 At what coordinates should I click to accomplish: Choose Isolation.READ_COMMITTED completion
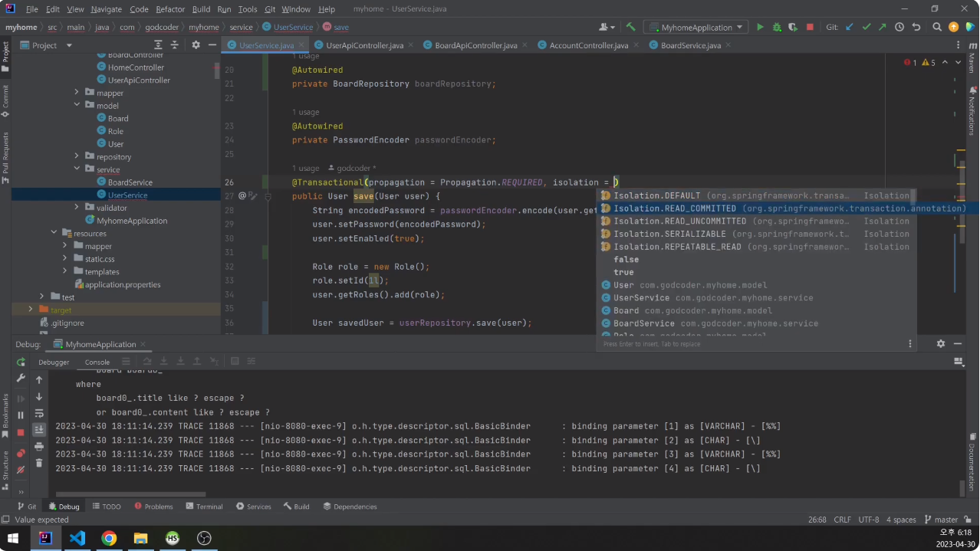(783, 208)
